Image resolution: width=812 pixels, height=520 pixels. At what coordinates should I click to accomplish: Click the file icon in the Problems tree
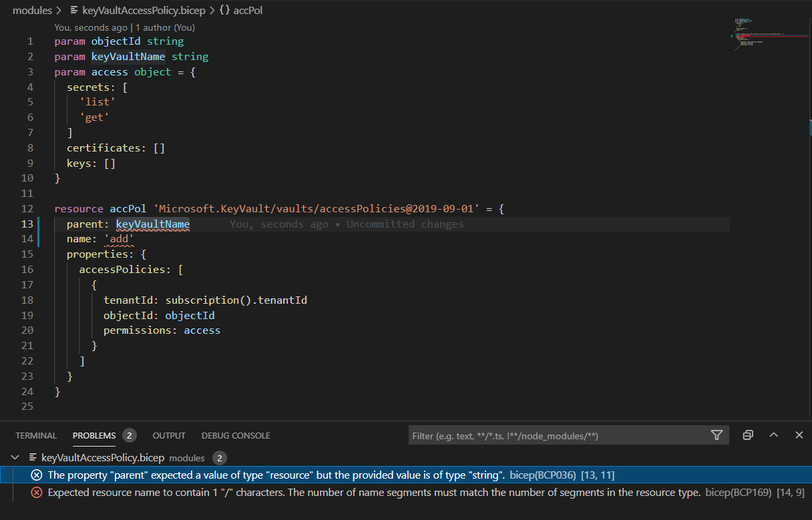33,458
